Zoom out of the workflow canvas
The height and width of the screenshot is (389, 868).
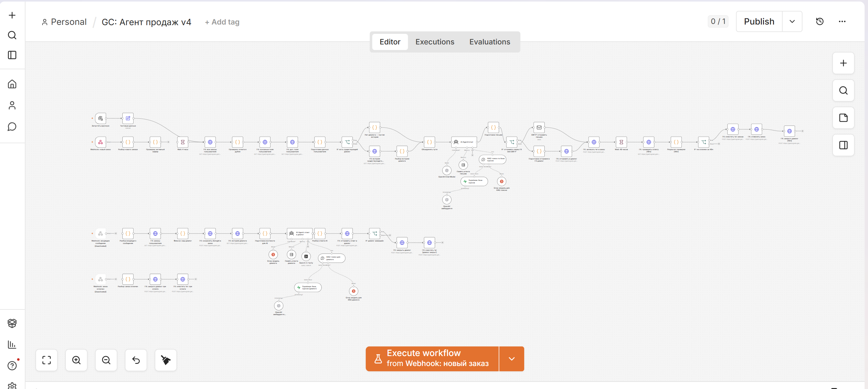(106, 360)
